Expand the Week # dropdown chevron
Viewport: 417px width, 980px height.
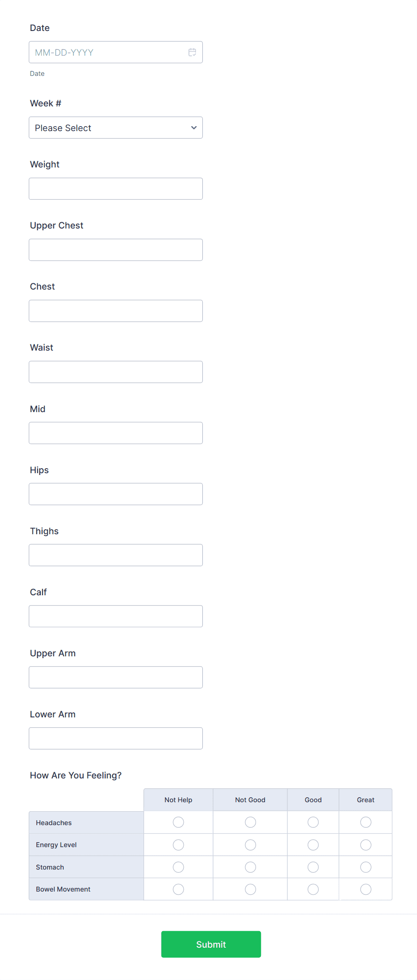(193, 127)
